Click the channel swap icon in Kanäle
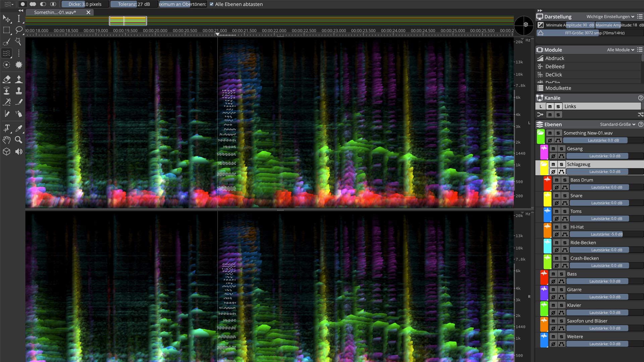The height and width of the screenshot is (362, 644). (640, 115)
